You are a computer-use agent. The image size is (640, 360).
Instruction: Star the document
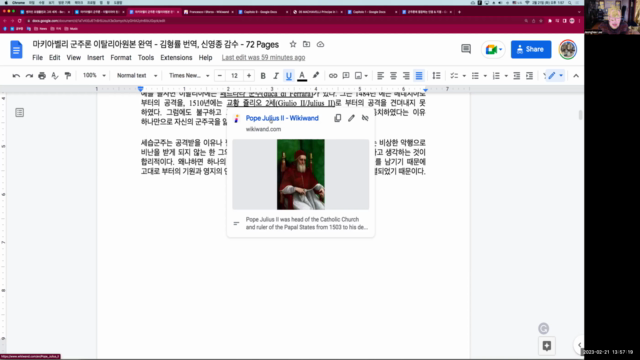tap(293, 44)
